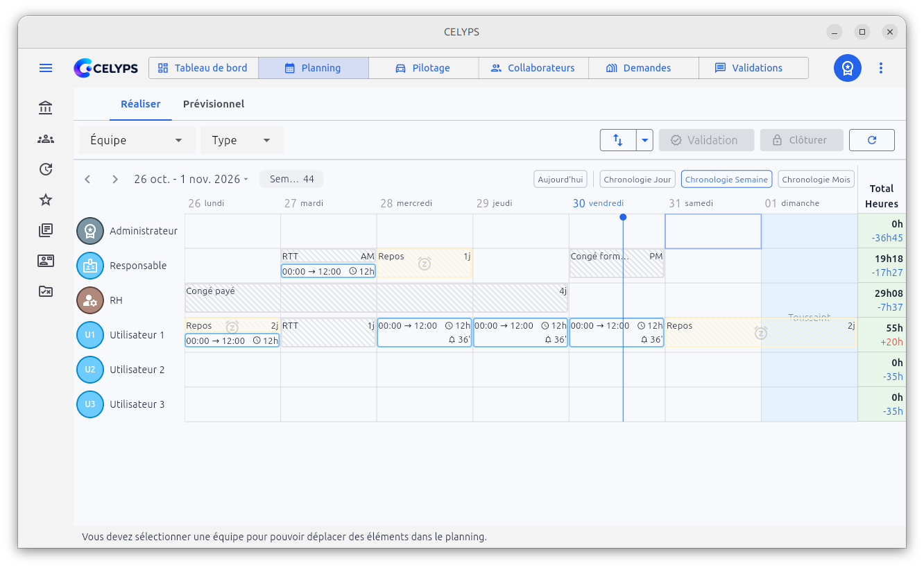Screen dimensions: 924x568
Task: Click the folder check sidebar icon
Action: point(46,291)
